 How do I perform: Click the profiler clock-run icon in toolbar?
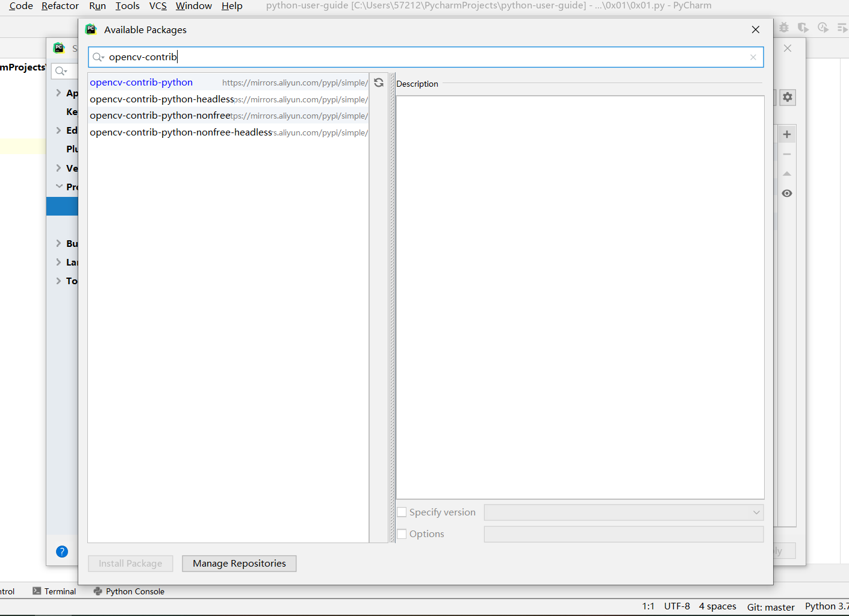pyautogui.click(x=823, y=28)
